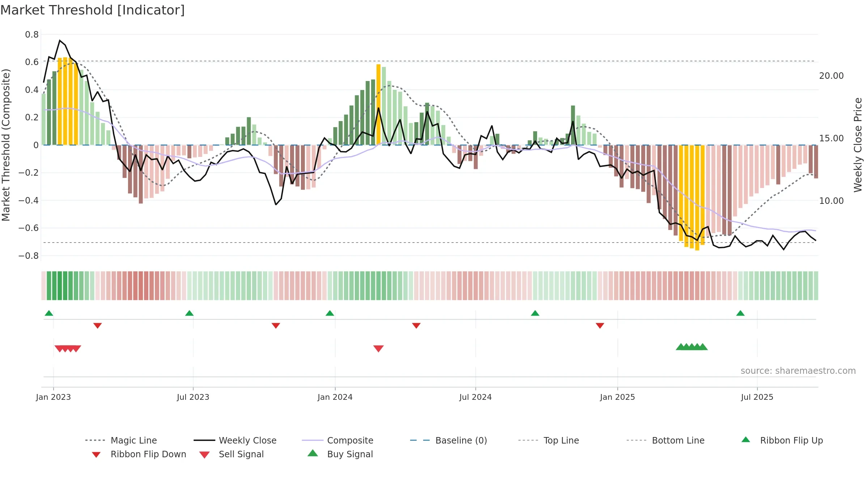The width and height of the screenshot is (868, 488).
Task: Click the Jan 2025 x-axis label
Action: pos(618,397)
